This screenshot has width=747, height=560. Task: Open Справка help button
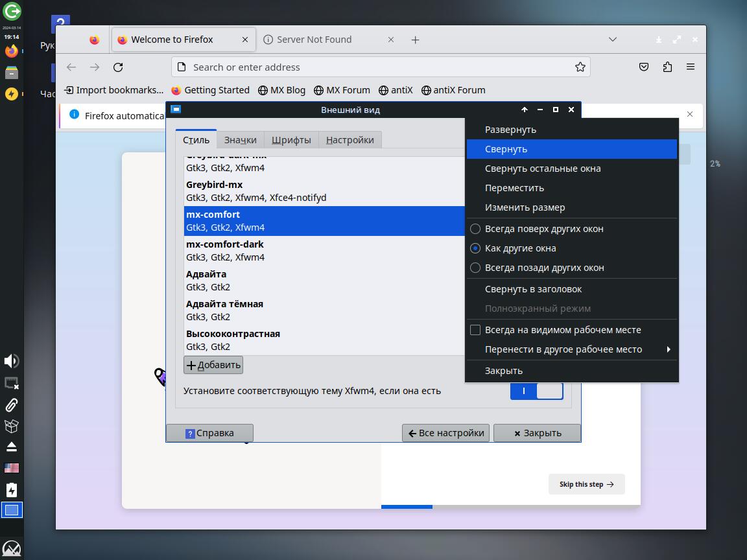coord(209,434)
